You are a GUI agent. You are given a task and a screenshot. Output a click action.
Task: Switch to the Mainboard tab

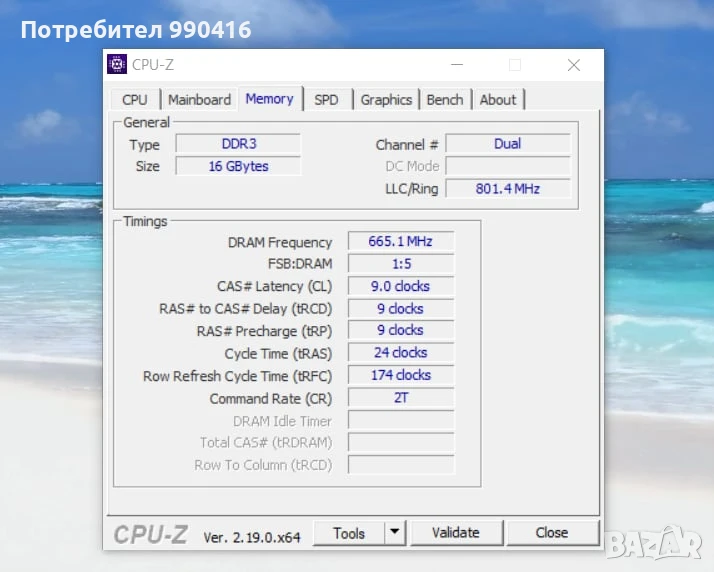(x=199, y=100)
